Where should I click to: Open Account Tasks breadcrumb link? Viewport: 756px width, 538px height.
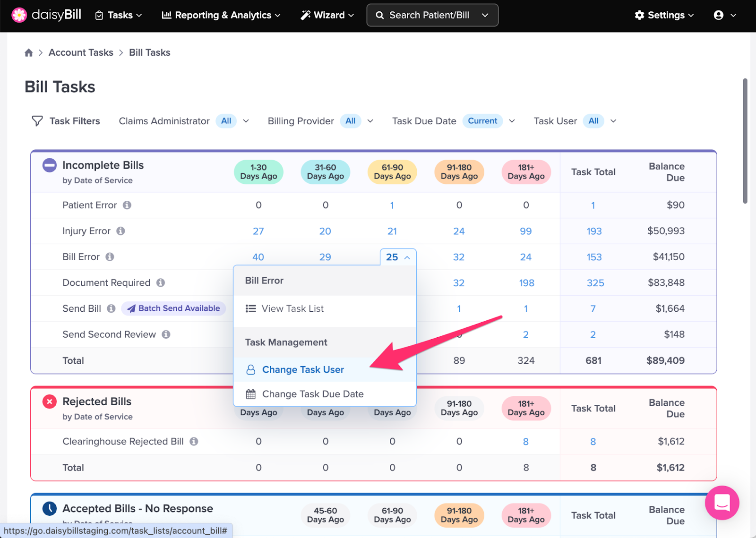click(x=81, y=52)
